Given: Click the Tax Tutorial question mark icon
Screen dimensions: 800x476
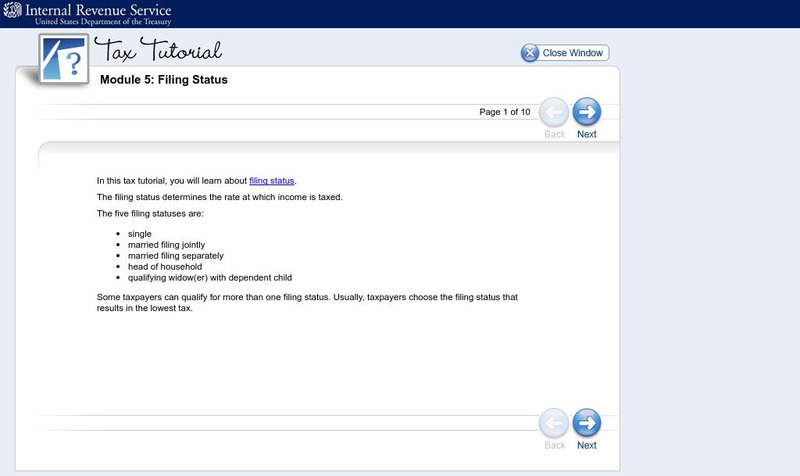Looking at the screenshot, I should point(64,59).
